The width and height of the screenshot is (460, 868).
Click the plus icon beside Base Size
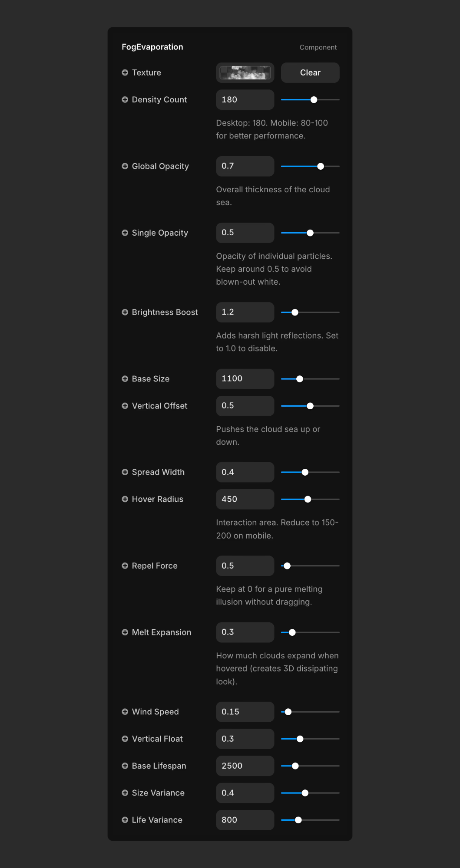125,379
